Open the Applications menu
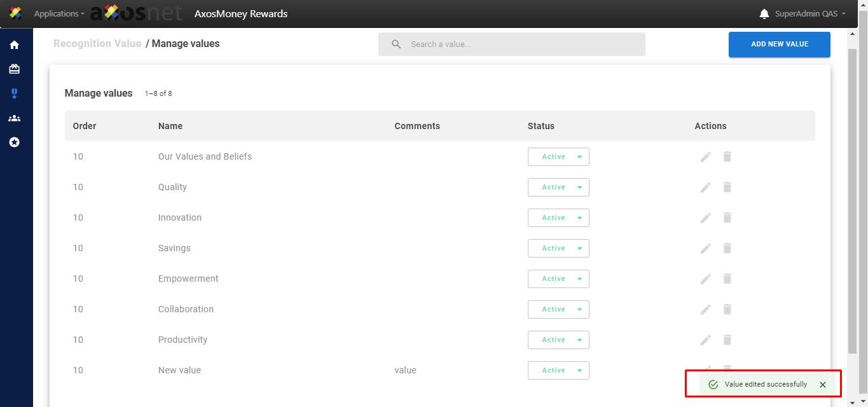 pyautogui.click(x=59, y=14)
